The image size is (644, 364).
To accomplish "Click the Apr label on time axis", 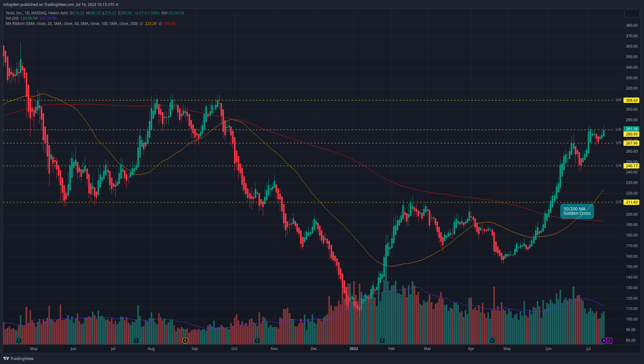I will [471, 348].
